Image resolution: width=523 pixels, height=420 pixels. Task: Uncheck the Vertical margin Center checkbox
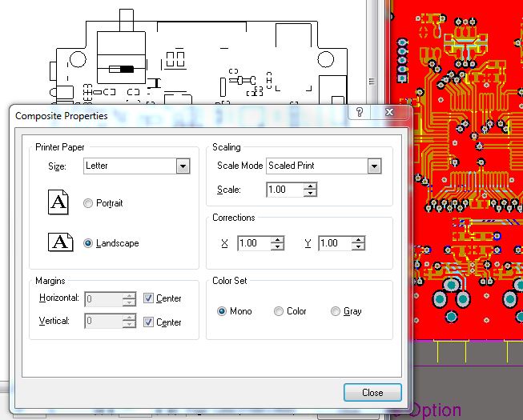(148, 322)
